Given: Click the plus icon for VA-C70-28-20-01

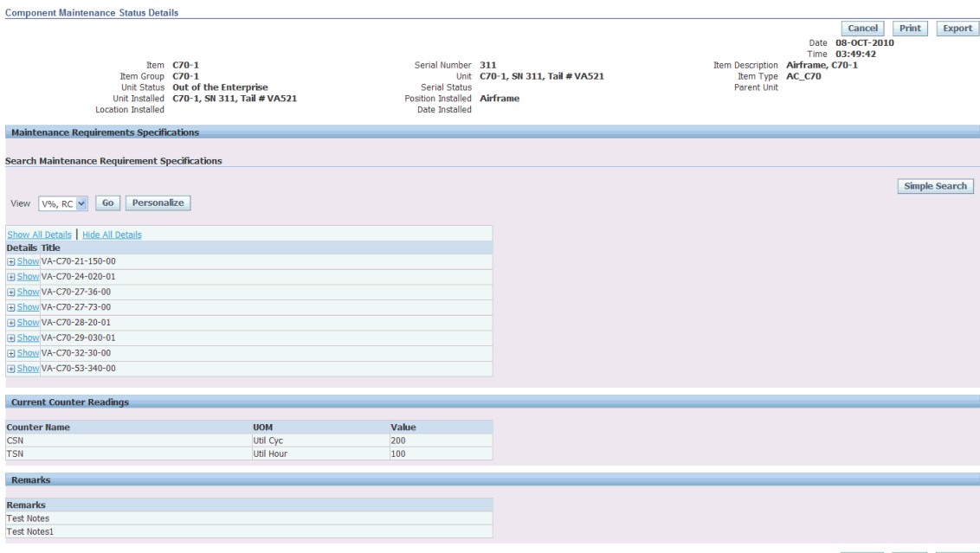Looking at the screenshot, I should pos(11,323).
